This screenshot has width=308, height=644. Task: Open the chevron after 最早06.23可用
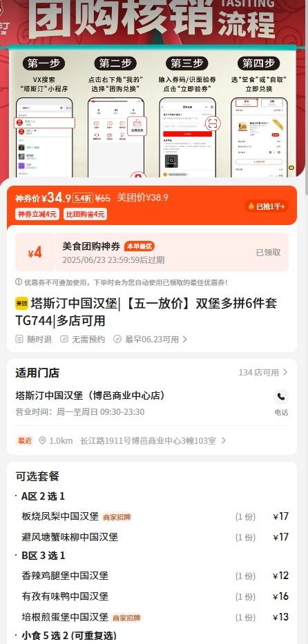coord(185,339)
